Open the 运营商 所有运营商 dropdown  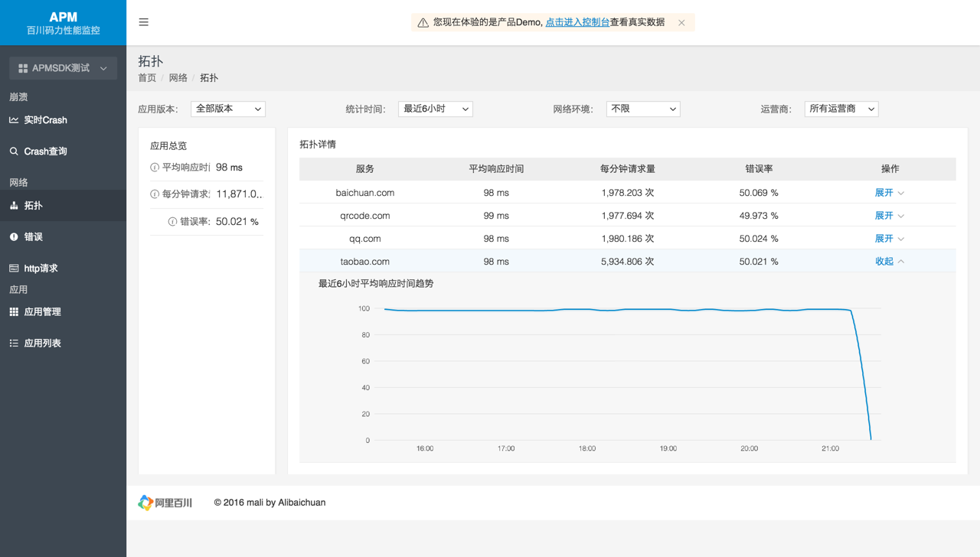click(x=841, y=109)
